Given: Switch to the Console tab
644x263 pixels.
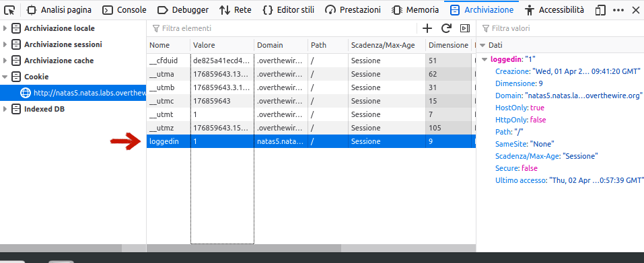Looking at the screenshot, I should tap(124, 10).
